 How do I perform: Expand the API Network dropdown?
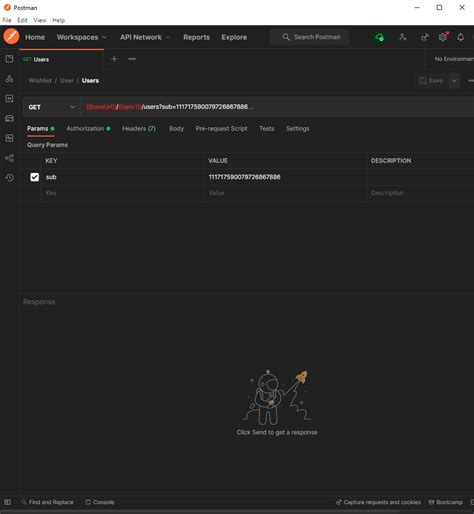(x=145, y=37)
